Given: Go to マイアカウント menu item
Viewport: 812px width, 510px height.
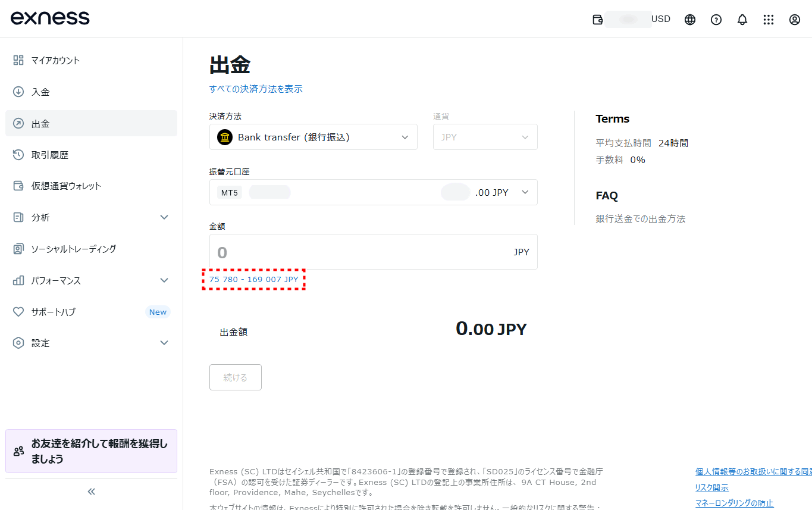Looking at the screenshot, I should (x=92, y=60).
